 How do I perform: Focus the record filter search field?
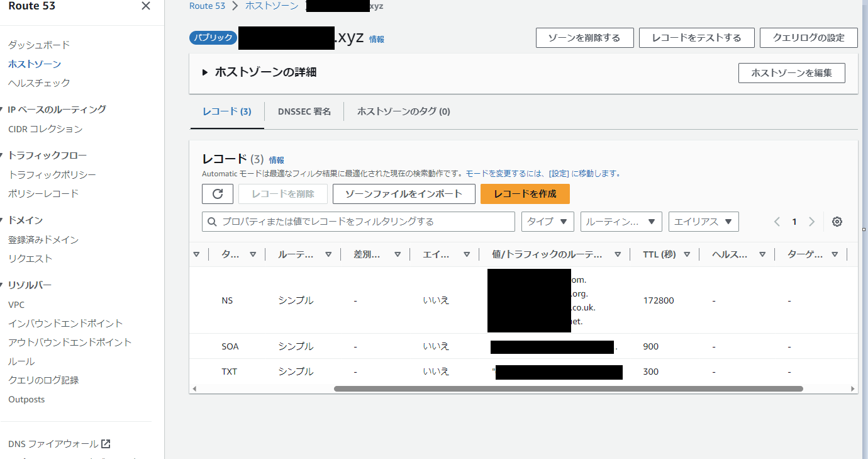pos(359,222)
